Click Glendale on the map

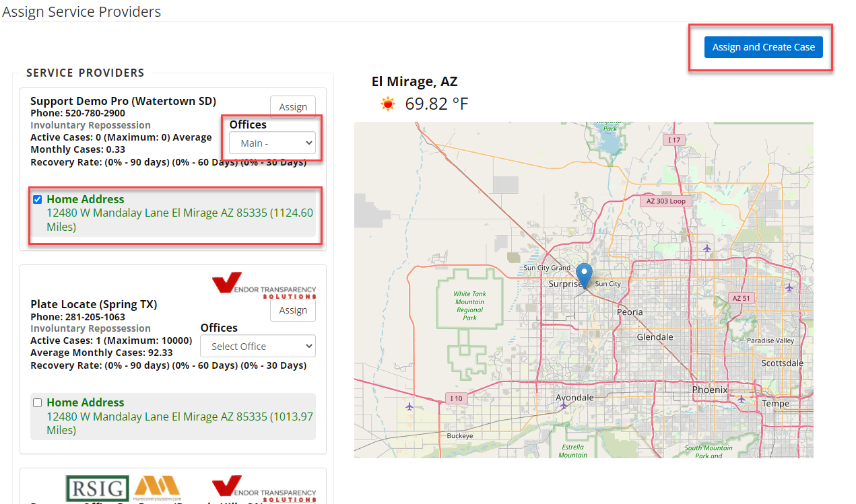click(x=655, y=336)
